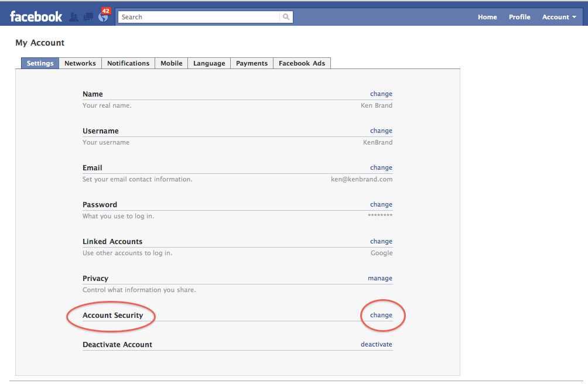This screenshot has height=384, width=588.
Task: Open the Payments tab
Action: click(252, 63)
